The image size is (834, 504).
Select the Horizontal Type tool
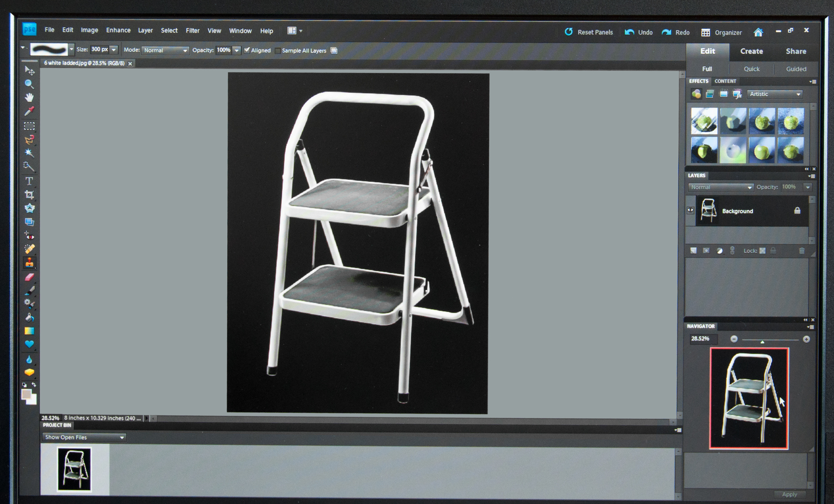(29, 181)
